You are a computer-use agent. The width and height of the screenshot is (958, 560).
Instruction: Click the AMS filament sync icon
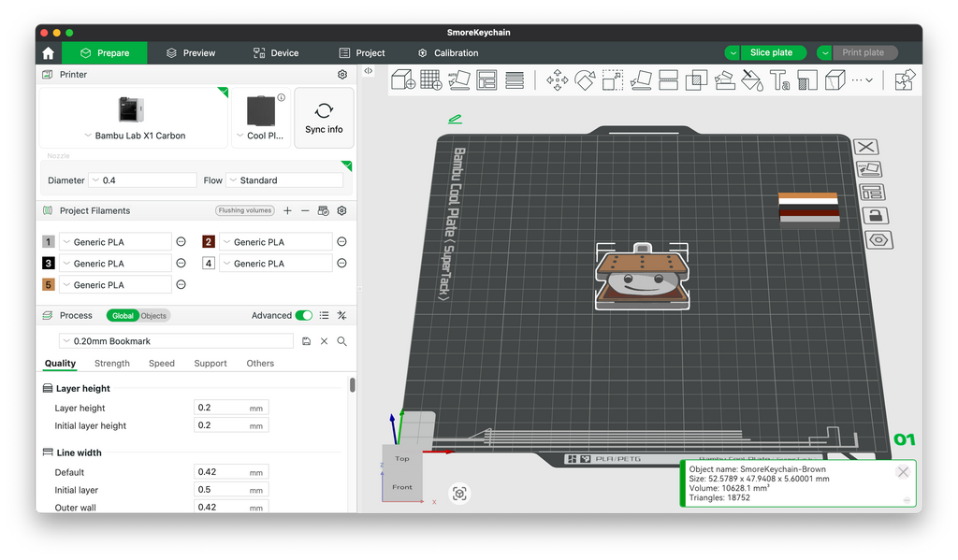tap(323, 210)
